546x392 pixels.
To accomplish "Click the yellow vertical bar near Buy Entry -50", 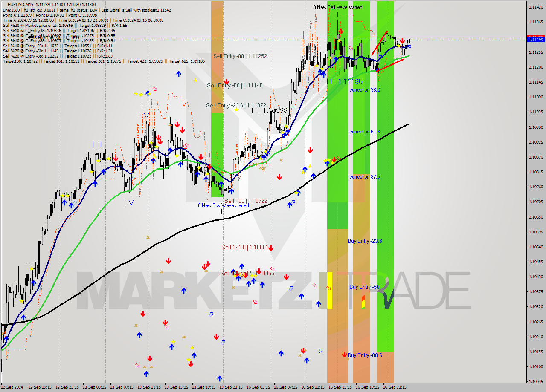I will tap(330, 291).
